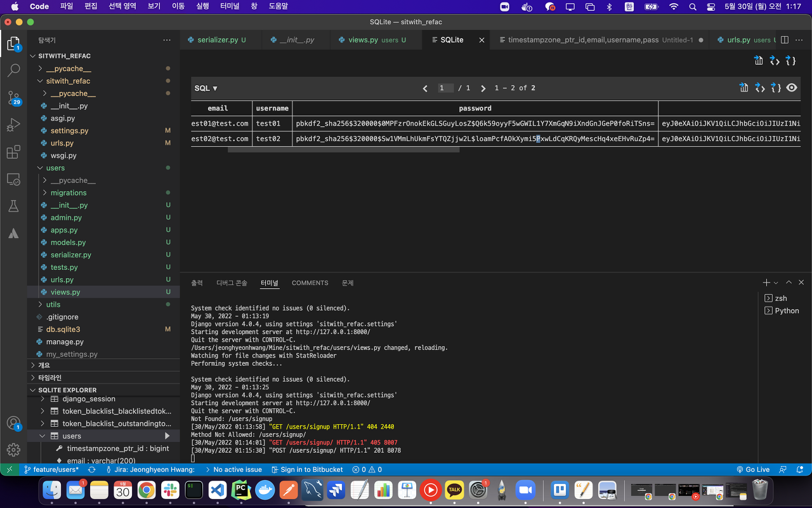Add a new terminal with plus icon
Image resolution: width=812 pixels, height=508 pixels.
[x=766, y=283]
